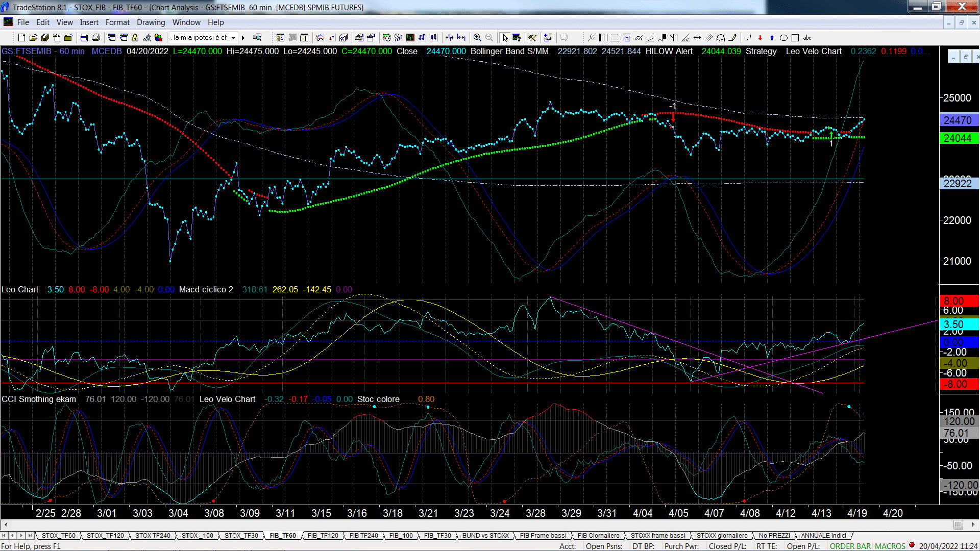Draw a red down arrow
This screenshot has width=980, height=551.
[760, 38]
